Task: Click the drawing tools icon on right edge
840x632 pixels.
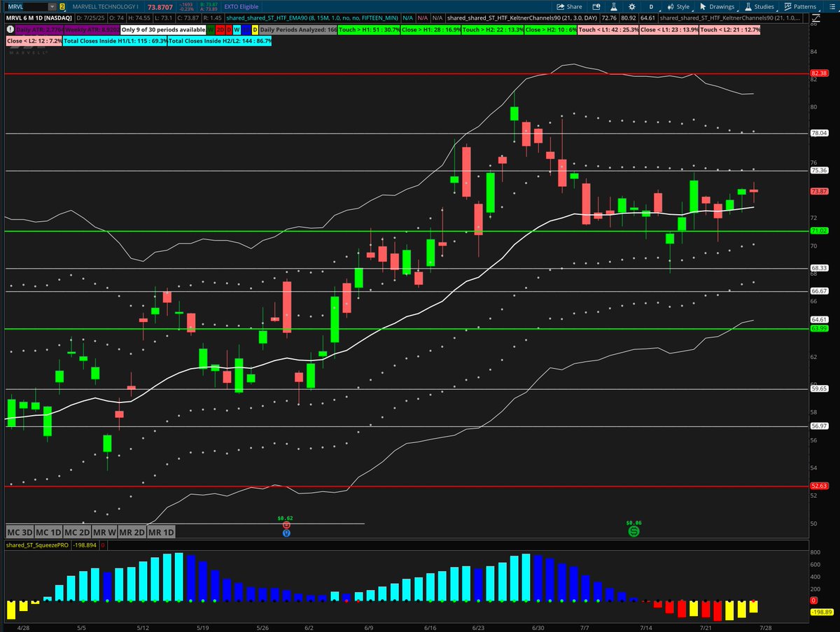Action: click(816, 20)
